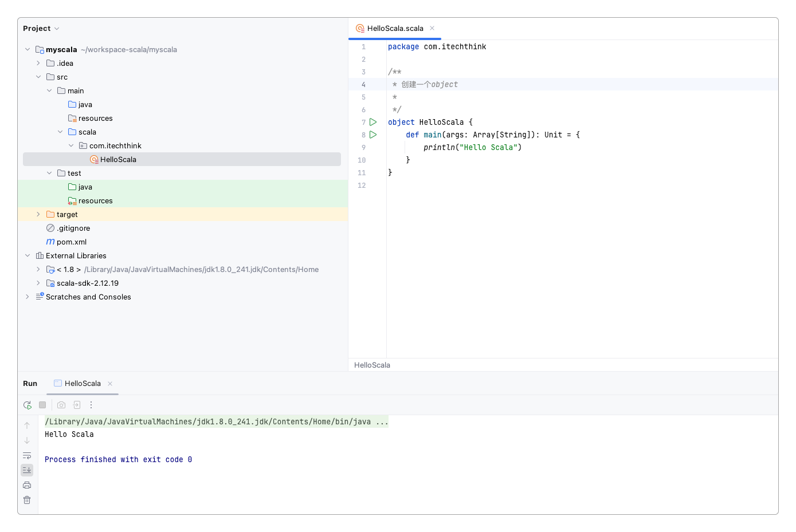The height and width of the screenshot is (532, 796).
Task: Click the com.itechthink package icon
Action: pos(83,145)
